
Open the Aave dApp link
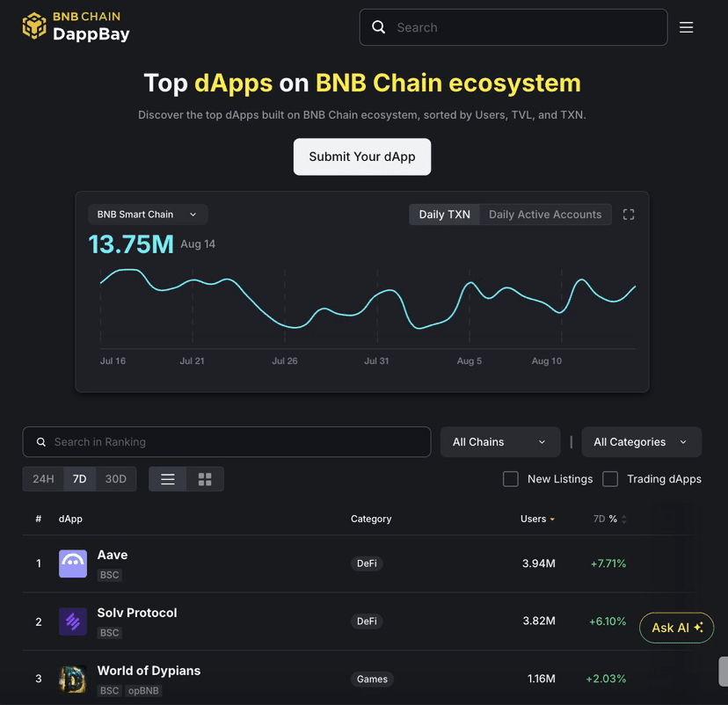(x=113, y=555)
